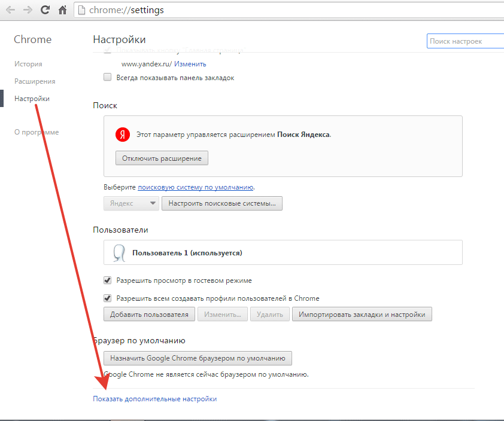Go forward with the browser forward arrow
The width and height of the screenshot is (504, 421).
pyautogui.click(x=28, y=10)
